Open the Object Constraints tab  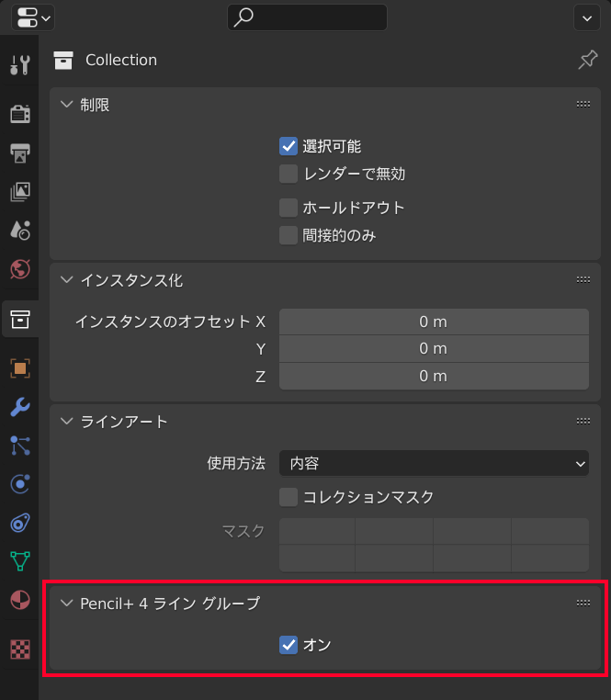click(x=20, y=523)
